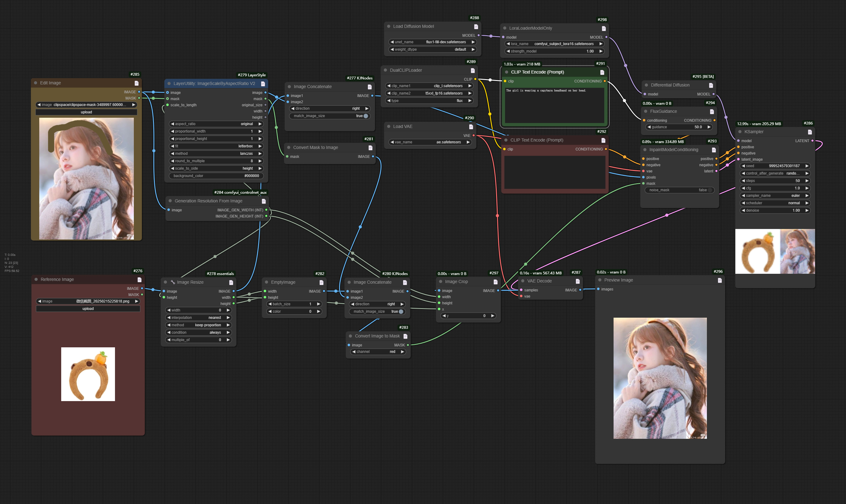
Task: Click the note icon on Load Diffusion Model
Action: [x=475, y=26]
